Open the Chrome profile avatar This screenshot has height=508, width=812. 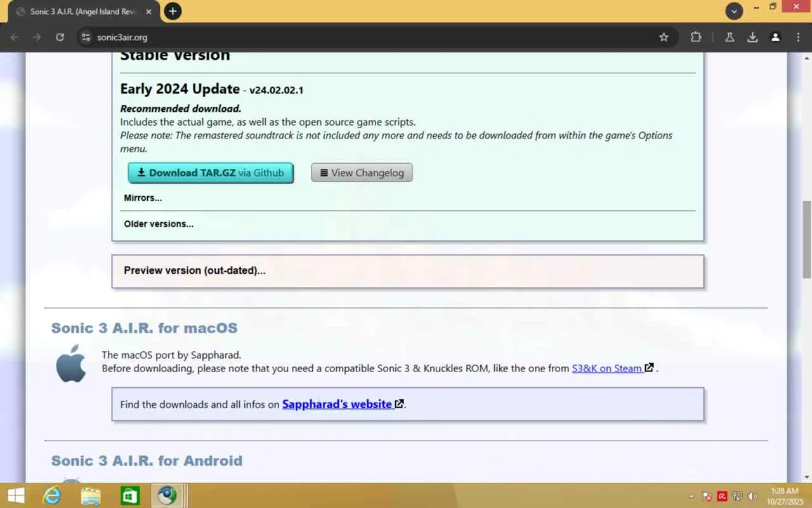775,37
